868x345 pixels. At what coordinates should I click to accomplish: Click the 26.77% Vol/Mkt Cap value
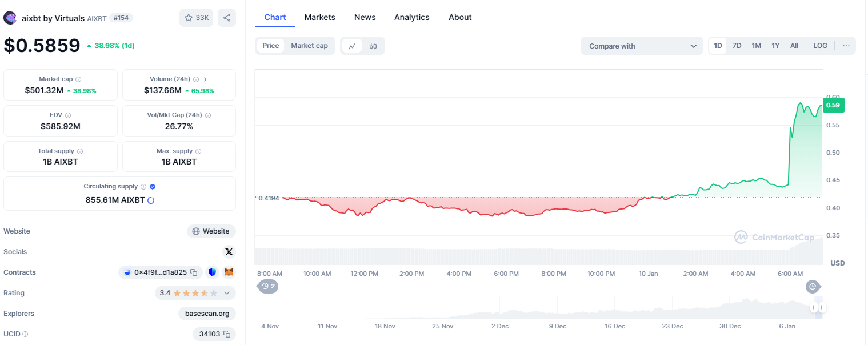(x=179, y=126)
